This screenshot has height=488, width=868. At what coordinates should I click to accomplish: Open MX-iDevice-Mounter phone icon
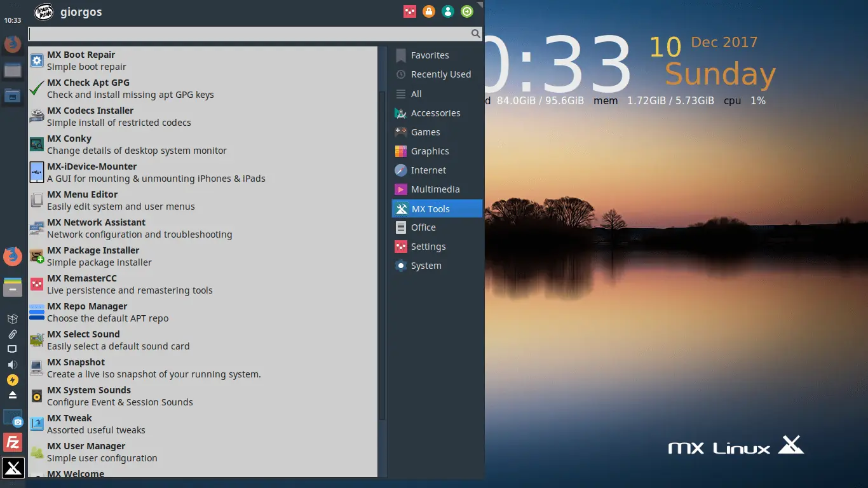(37, 172)
